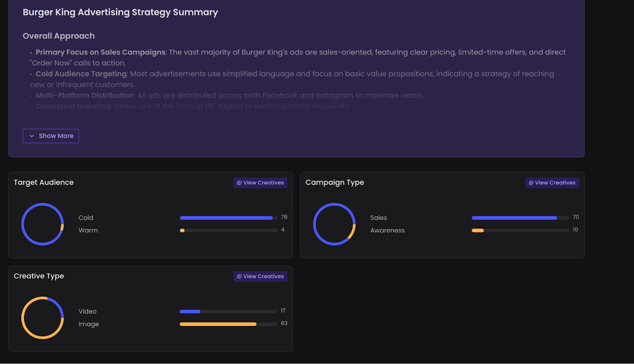
Task: Click the Awareness campaign progress bar
Action: click(520, 230)
